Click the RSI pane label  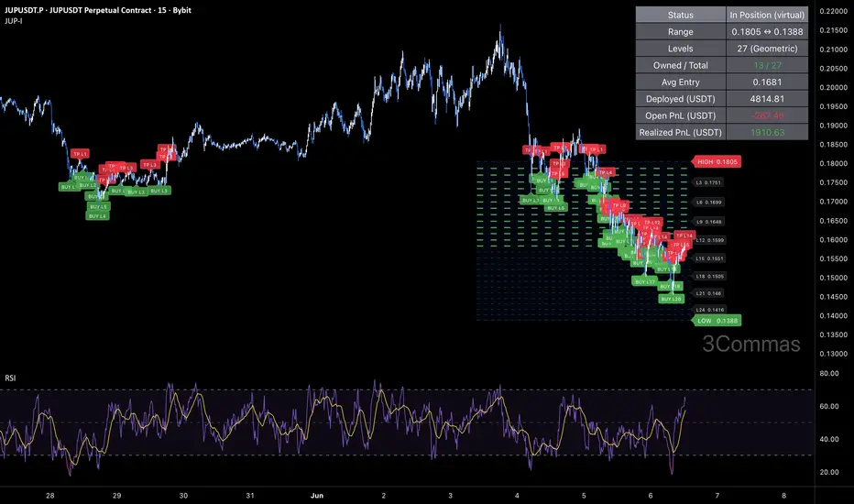pyautogui.click(x=10, y=378)
